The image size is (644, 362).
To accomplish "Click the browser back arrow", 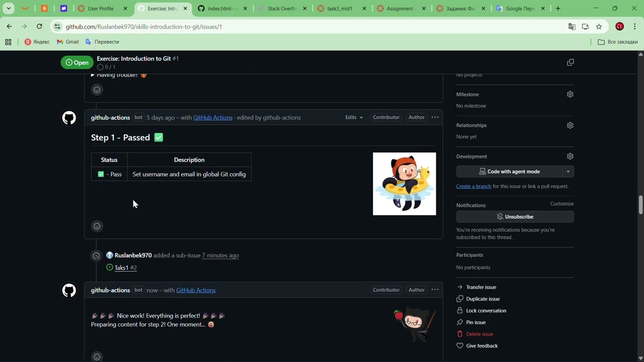I will tap(9, 26).
